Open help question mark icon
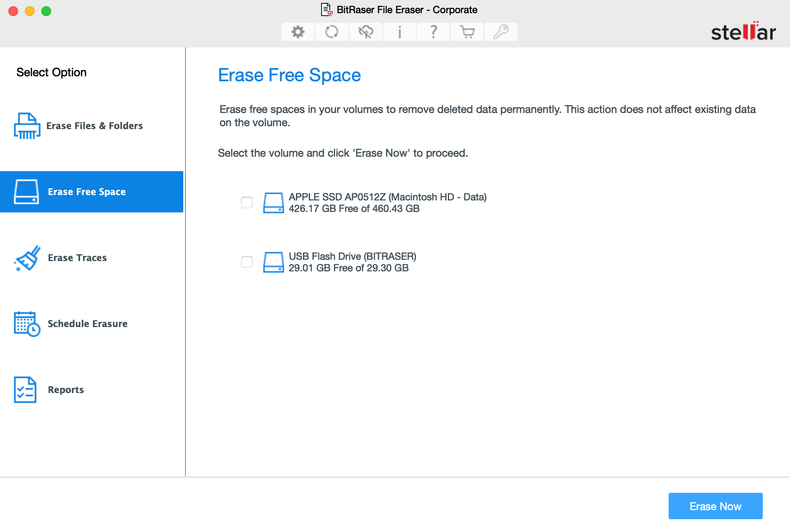The height and width of the screenshot is (532, 790). pyautogui.click(x=433, y=32)
